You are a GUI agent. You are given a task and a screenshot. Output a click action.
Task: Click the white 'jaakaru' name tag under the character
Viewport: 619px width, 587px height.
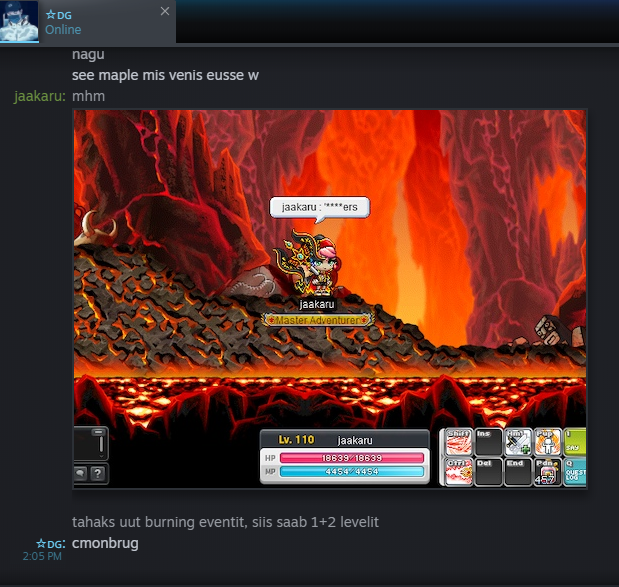tap(317, 304)
